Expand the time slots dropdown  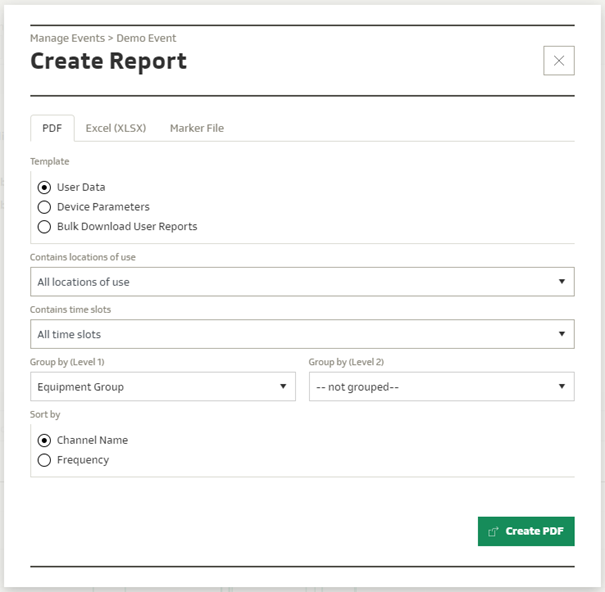300,334
